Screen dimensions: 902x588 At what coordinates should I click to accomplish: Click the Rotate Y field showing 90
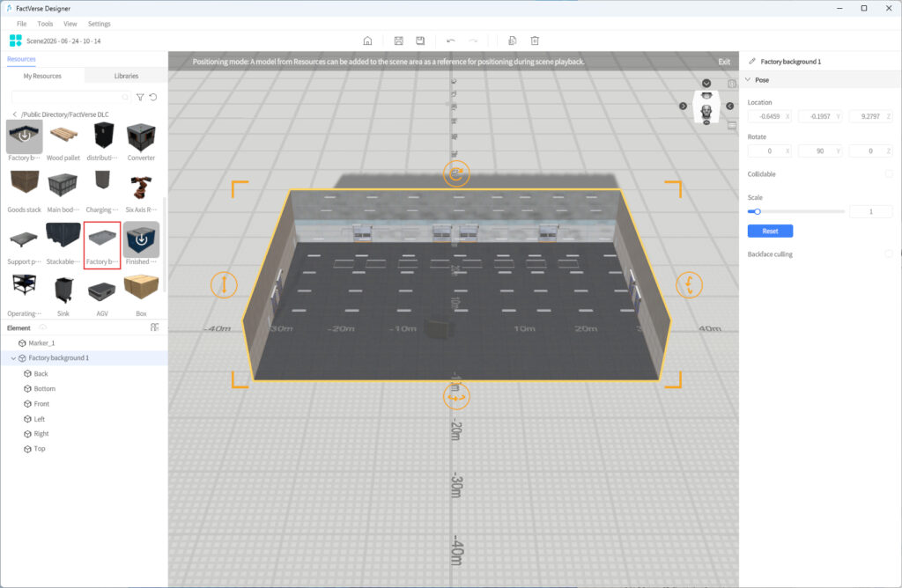coord(820,151)
